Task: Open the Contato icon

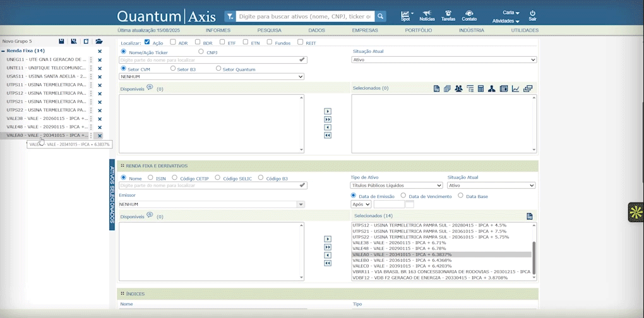Action: click(x=469, y=16)
